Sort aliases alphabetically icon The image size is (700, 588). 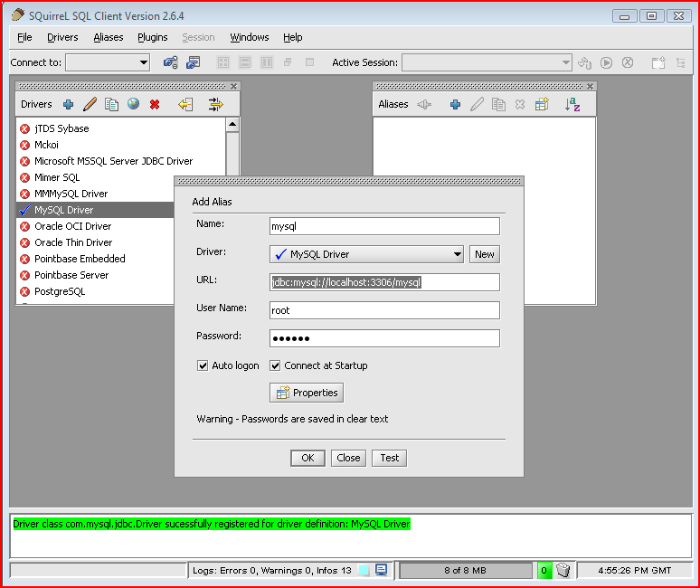coord(572,104)
